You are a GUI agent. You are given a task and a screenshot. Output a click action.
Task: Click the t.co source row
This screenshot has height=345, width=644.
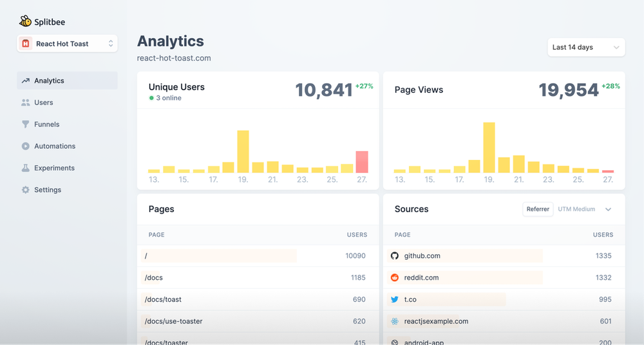504,299
